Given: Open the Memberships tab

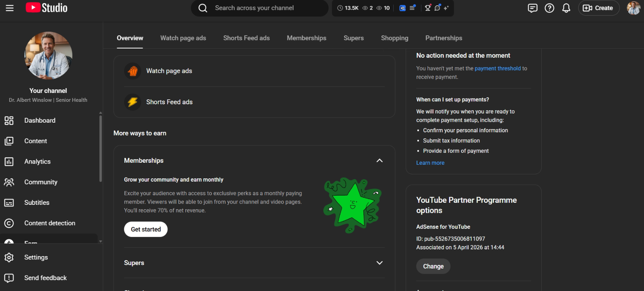Looking at the screenshot, I should click(307, 38).
